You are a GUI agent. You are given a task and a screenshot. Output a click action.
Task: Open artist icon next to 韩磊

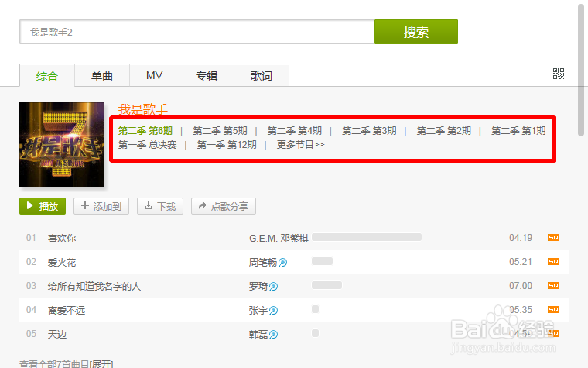tap(273, 334)
